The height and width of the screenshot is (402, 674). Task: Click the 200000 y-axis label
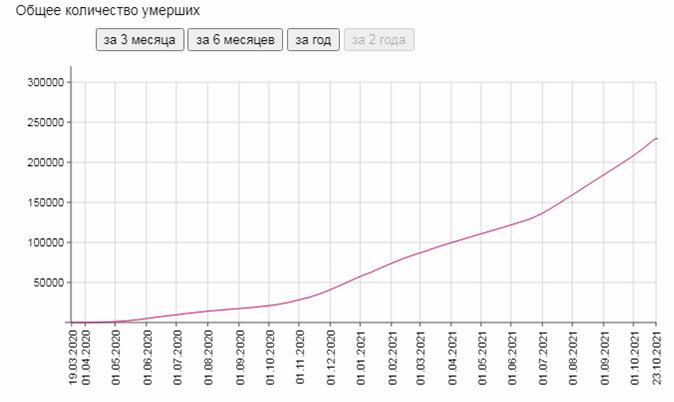pyautogui.click(x=45, y=163)
